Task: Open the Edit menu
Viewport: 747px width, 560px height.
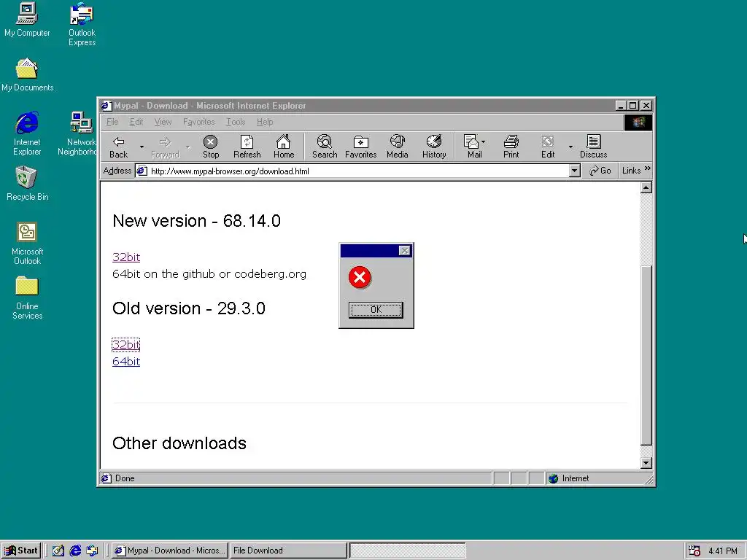Action: click(x=136, y=122)
